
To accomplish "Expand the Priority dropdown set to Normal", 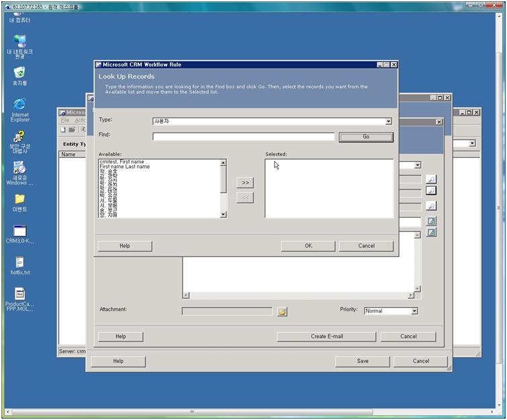I will point(414,311).
